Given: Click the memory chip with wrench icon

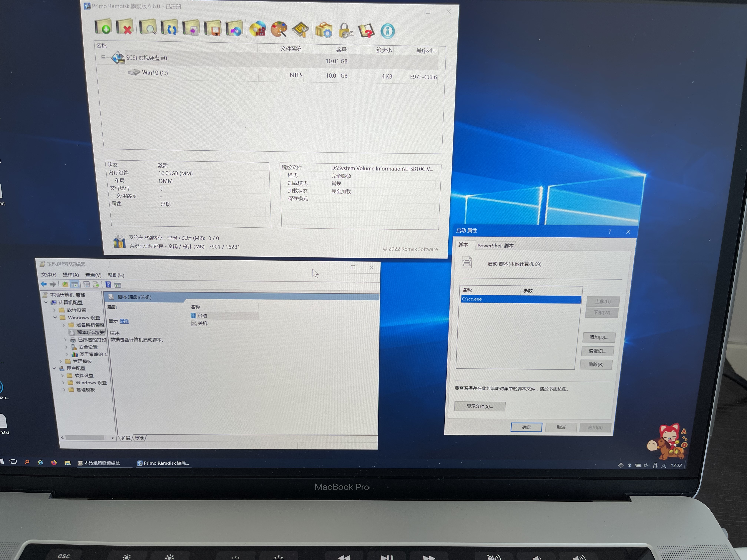Looking at the screenshot, I should click(x=300, y=30).
